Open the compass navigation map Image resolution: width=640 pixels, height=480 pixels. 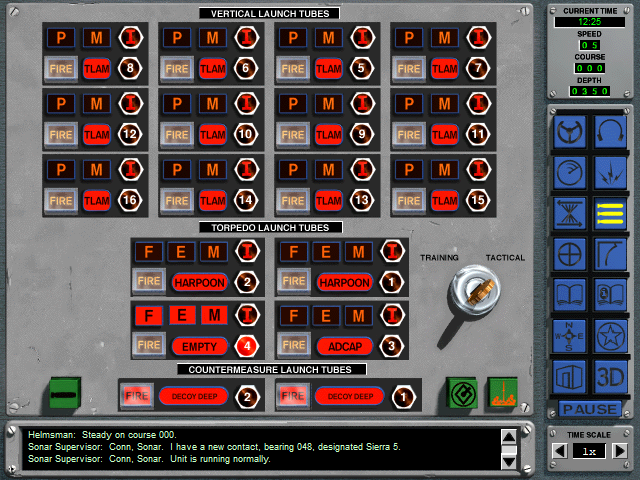[570, 336]
